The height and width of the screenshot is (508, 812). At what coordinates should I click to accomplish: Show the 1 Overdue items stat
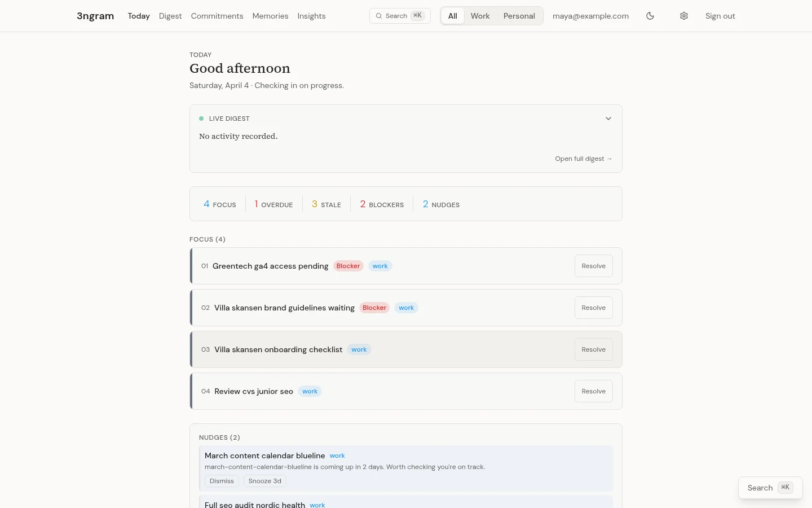tap(273, 204)
